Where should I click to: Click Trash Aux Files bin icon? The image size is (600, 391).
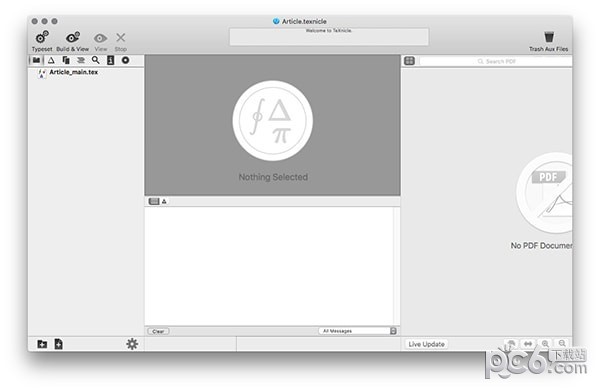549,37
